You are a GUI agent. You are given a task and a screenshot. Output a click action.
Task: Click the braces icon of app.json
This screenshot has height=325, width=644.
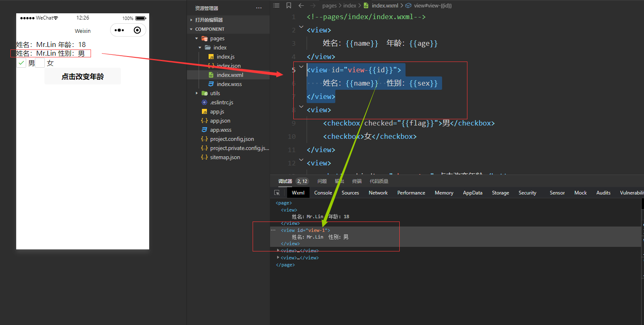[204, 121]
